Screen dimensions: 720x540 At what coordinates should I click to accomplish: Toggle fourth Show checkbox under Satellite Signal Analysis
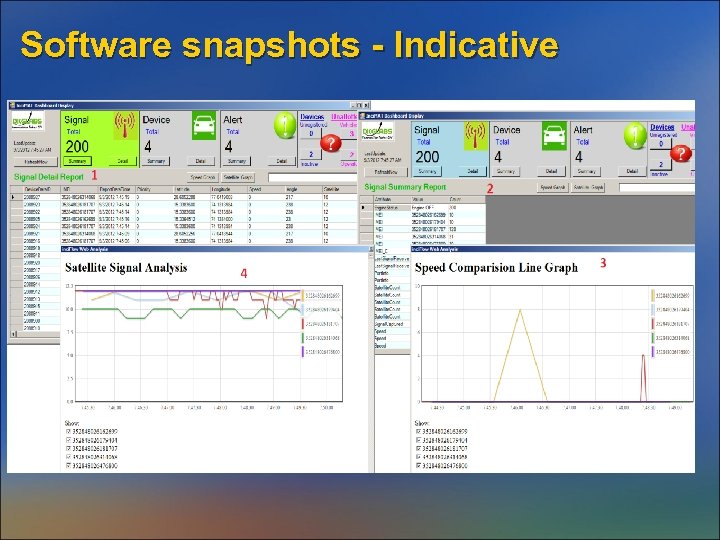69,457
